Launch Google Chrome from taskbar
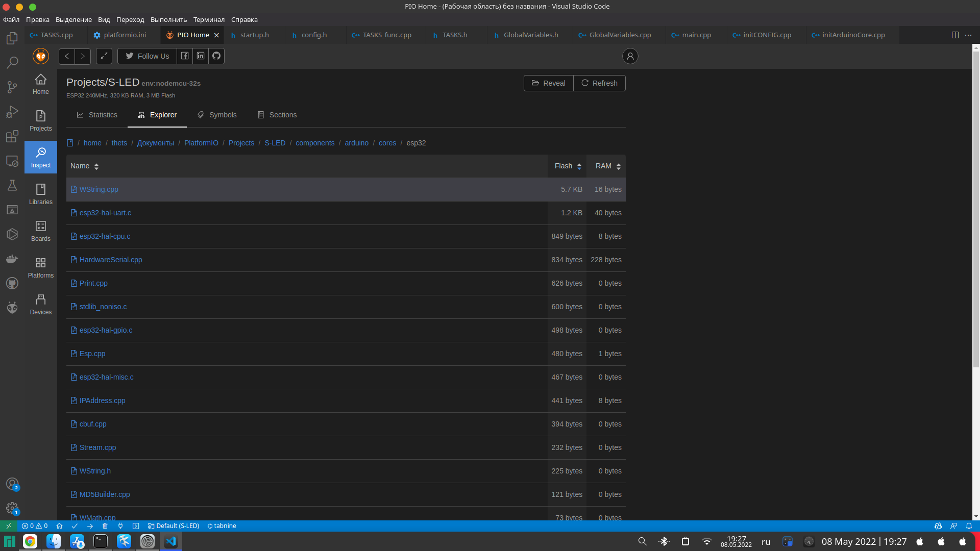The width and height of the screenshot is (980, 551). tap(30, 541)
